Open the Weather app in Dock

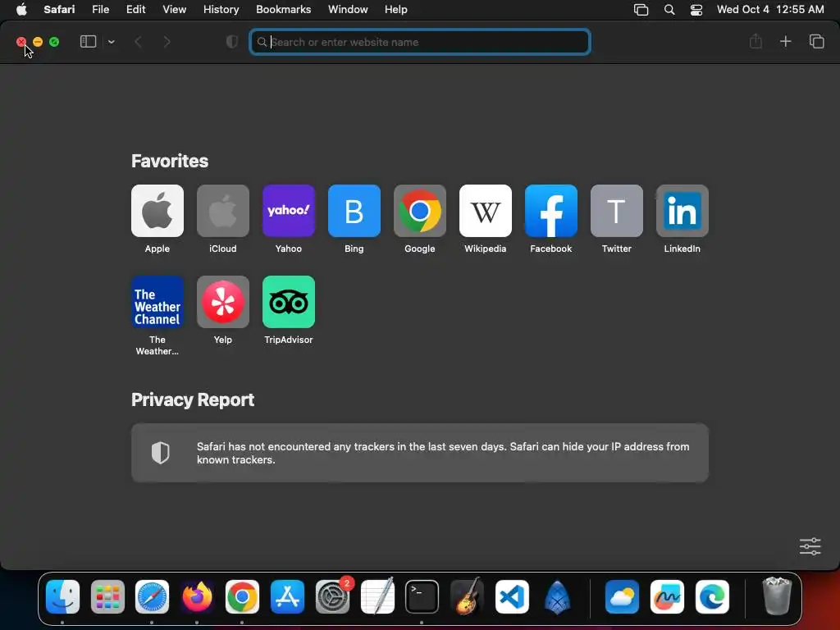[x=622, y=596]
